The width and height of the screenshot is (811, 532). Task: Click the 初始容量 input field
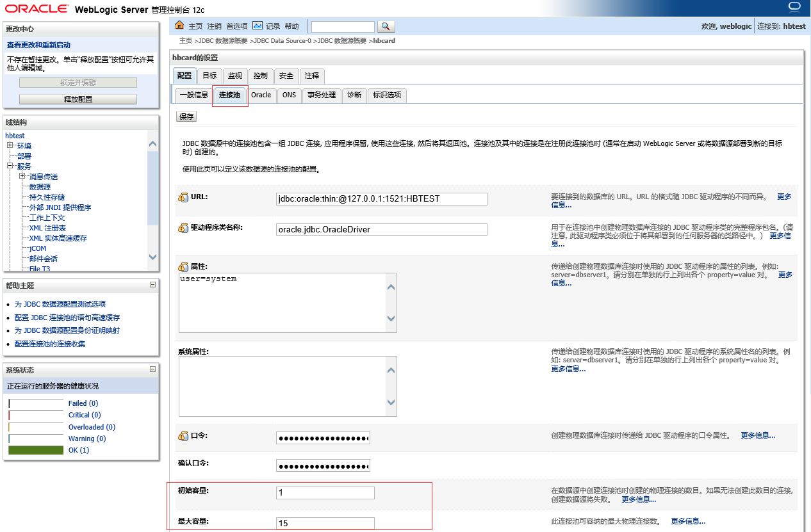[x=325, y=493]
